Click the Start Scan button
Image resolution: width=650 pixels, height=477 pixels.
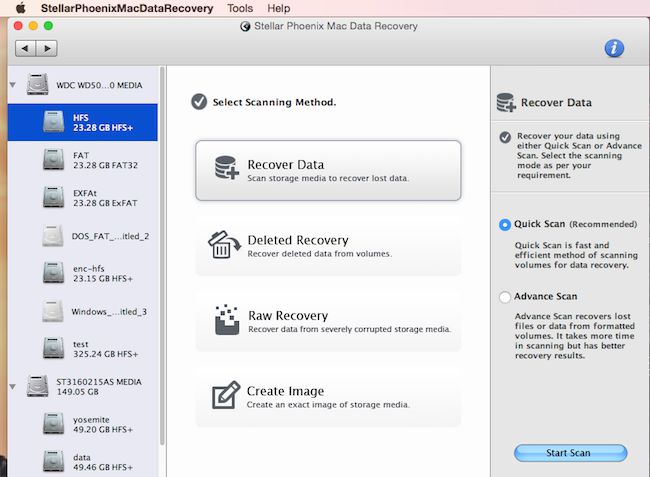570,453
